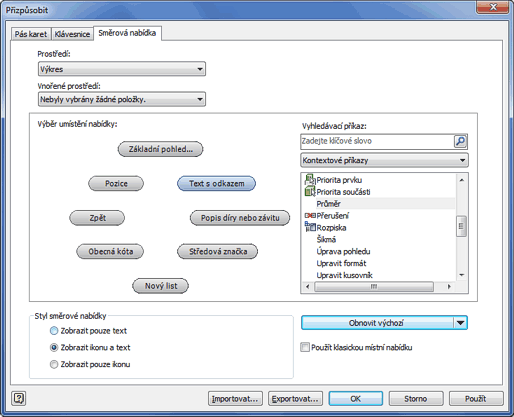Select Základní pohled... menu position
This screenshot has height=417, width=514.
[x=160, y=149]
